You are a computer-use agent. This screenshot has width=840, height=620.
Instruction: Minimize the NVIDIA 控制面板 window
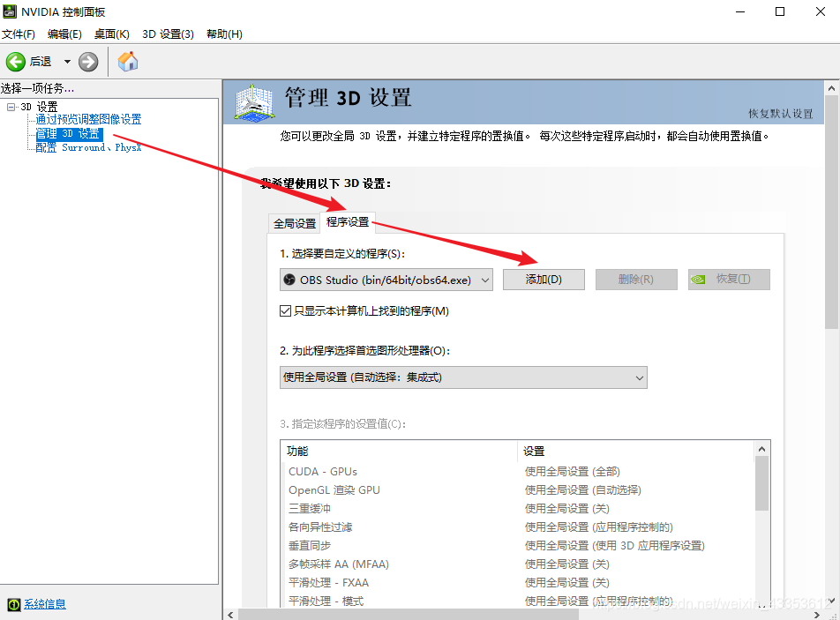point(740,11)
